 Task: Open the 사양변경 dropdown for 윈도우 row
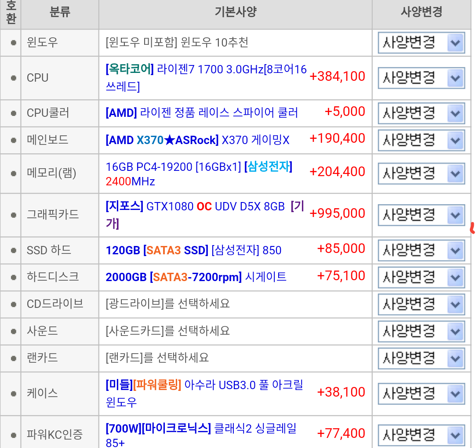(x=421, y=43)
